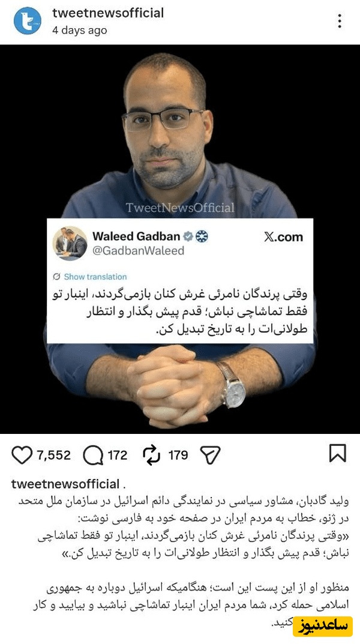This screenshot has width=360, height=644.
Task: Click the blue verified badge
Action: [x=188, y=236]
